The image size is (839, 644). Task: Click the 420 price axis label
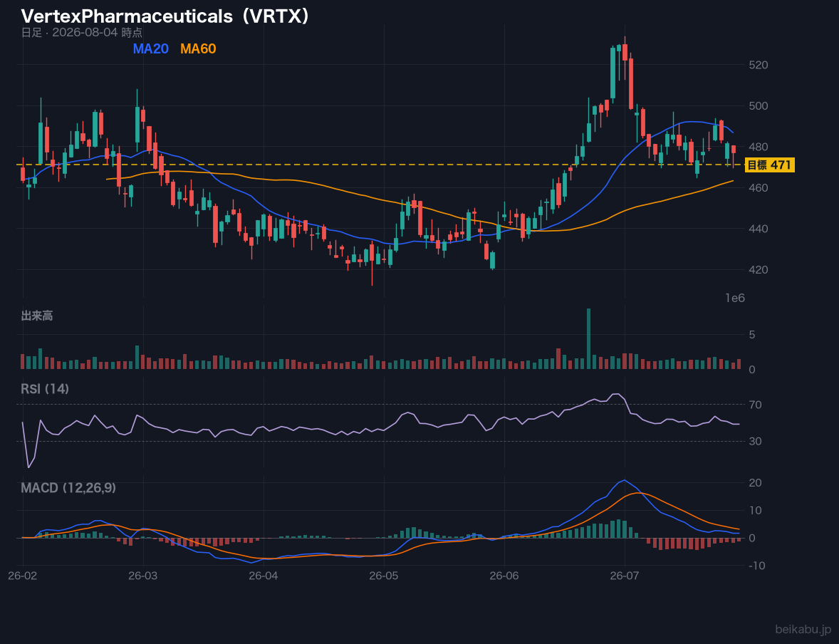pos(759,270)
